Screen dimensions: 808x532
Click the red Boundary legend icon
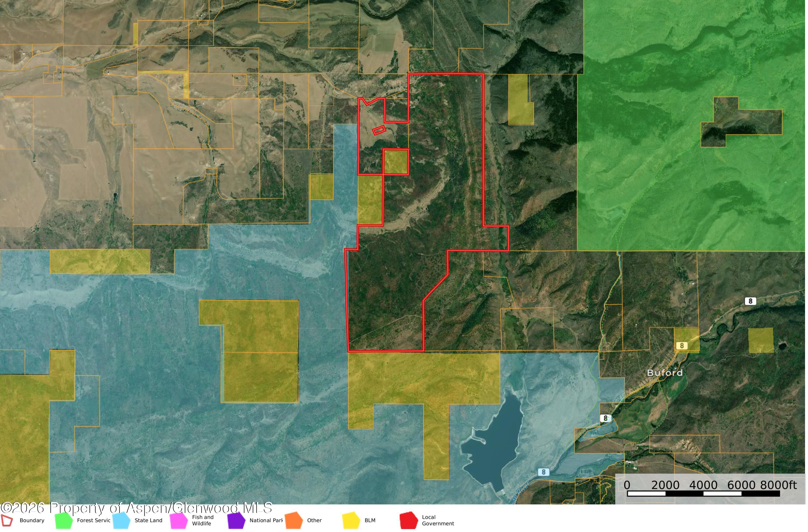(7, 521)
